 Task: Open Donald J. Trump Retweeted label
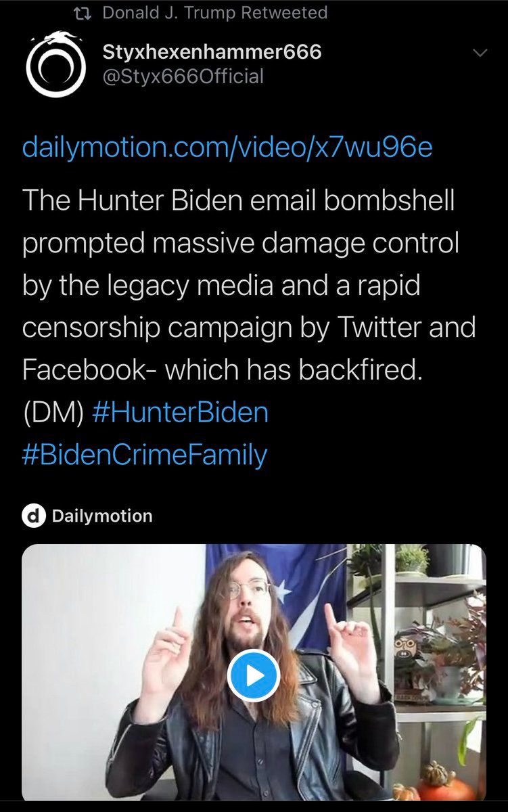(x=214, y=13)
